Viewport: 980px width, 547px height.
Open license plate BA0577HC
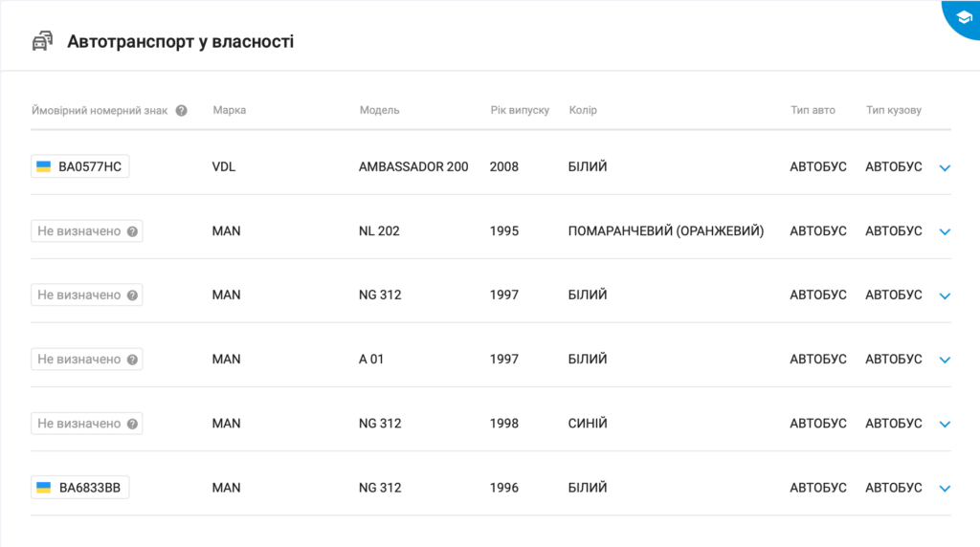click(80, 166)
